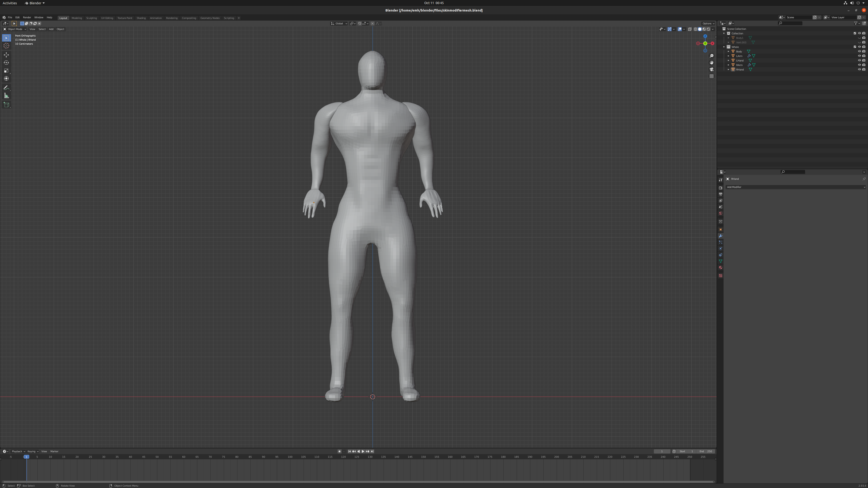The height and width of the screenshot is (488, 868).
Task: Open the outliner filter dropdown
Action: 857,23
